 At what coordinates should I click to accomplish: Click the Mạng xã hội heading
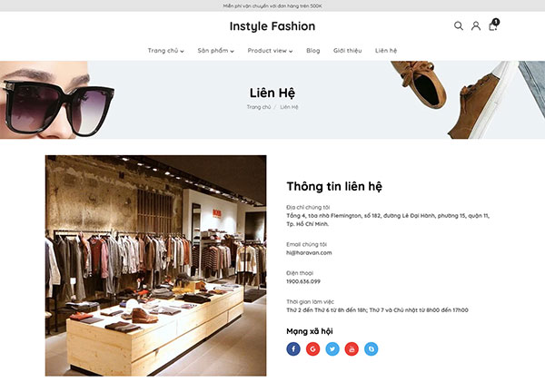tap(310, 331)
